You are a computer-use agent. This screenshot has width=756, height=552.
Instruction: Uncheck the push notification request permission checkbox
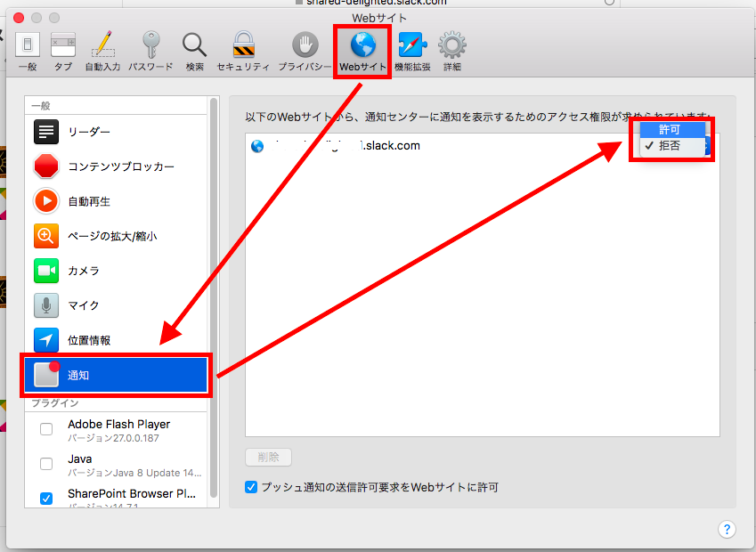[251, 487]
